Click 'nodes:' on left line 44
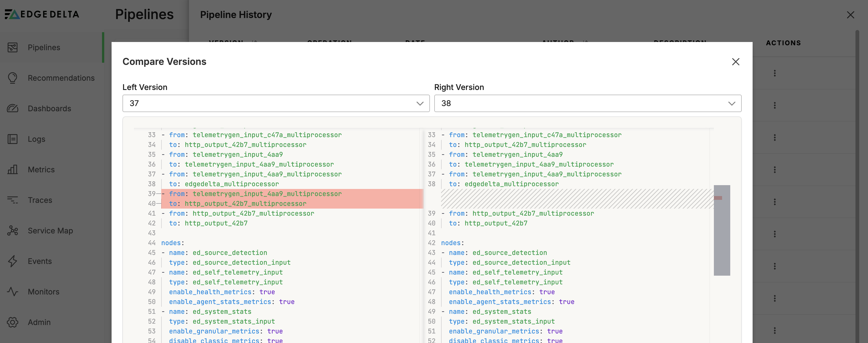 click(x=172, y=243)
